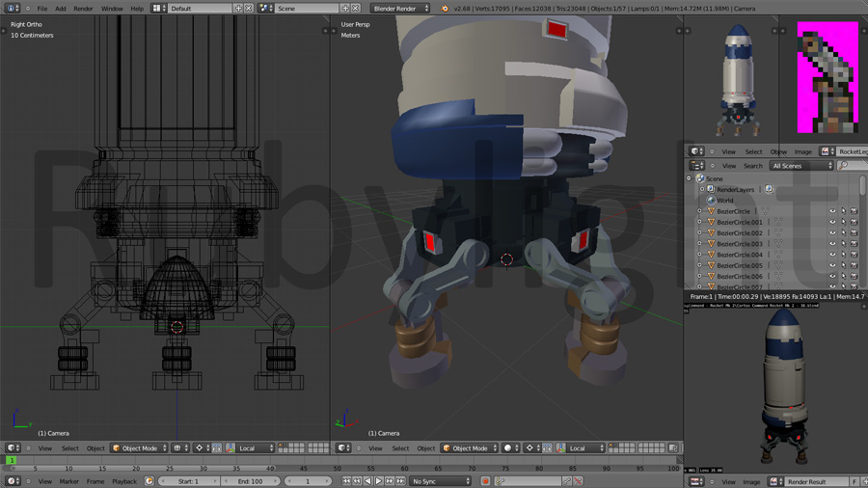This screenshot has height=488, width=868.
Task: Toggle selectability of BezierCircle.003 via cursor icon
Action: tap(843, 244)
